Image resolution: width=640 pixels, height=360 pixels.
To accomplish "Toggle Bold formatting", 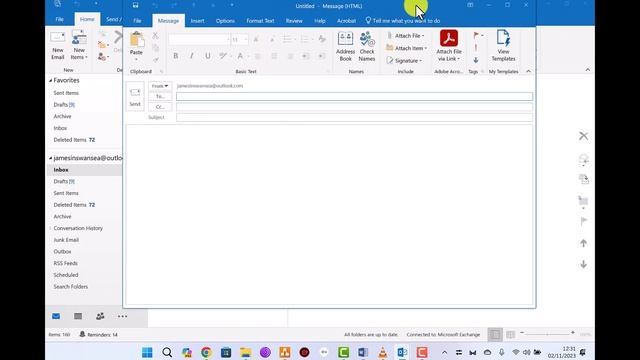I will [176, 56].
